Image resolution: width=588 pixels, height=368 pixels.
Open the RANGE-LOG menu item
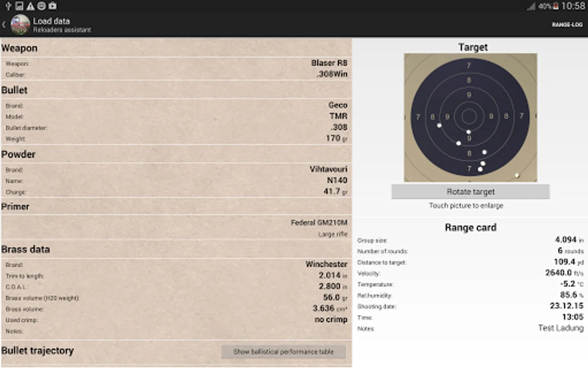pyautogui.click(x=567, y=25)
